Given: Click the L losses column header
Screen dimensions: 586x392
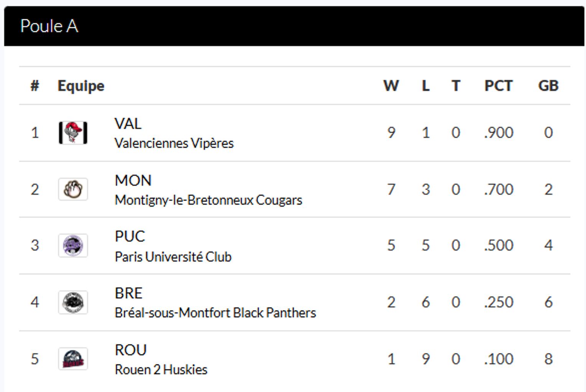Looking at the screenshot, I should tap(425, 86).
